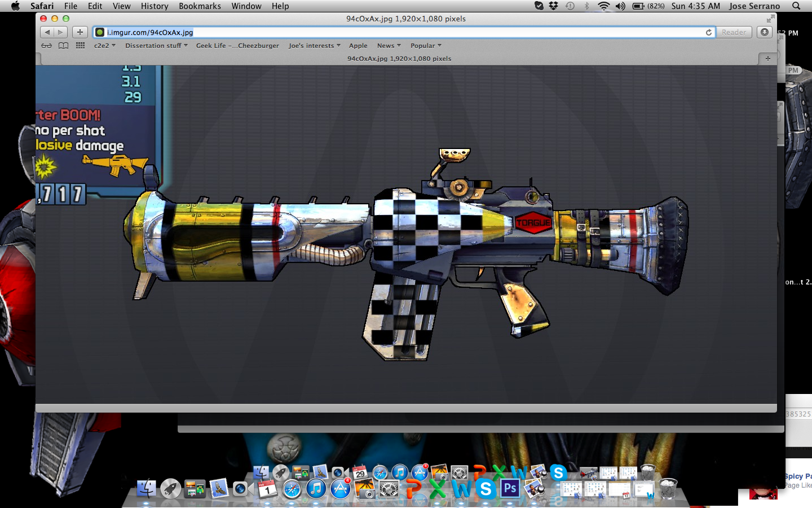Image resolution: width=812 pixels, height=508 pixels.
Task: Open the View menu
Action: coord(121,6)
